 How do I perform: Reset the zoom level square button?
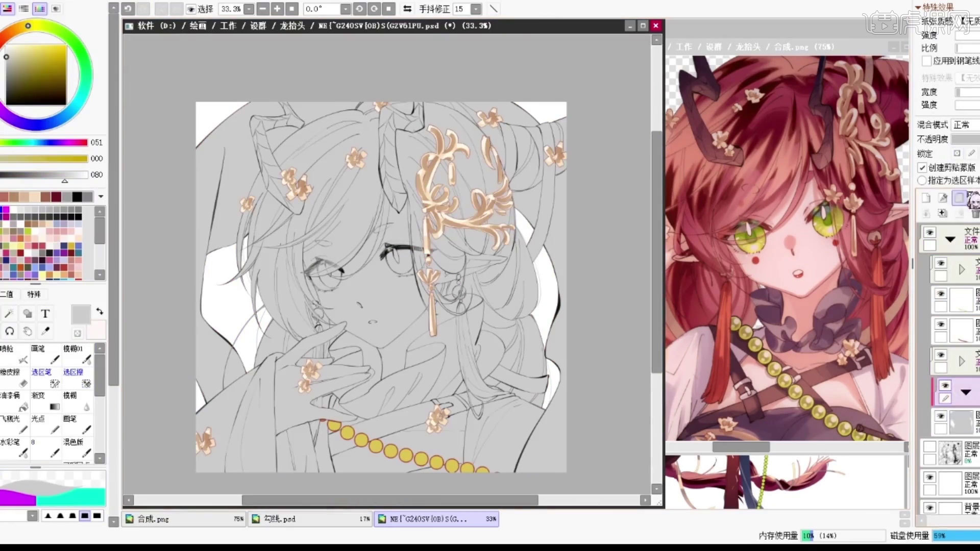[292, 9]
